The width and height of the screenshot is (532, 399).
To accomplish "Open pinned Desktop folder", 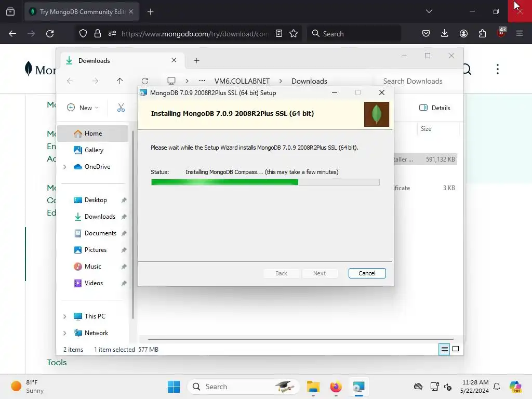I will pyautogui.click(x=96, y=200).
